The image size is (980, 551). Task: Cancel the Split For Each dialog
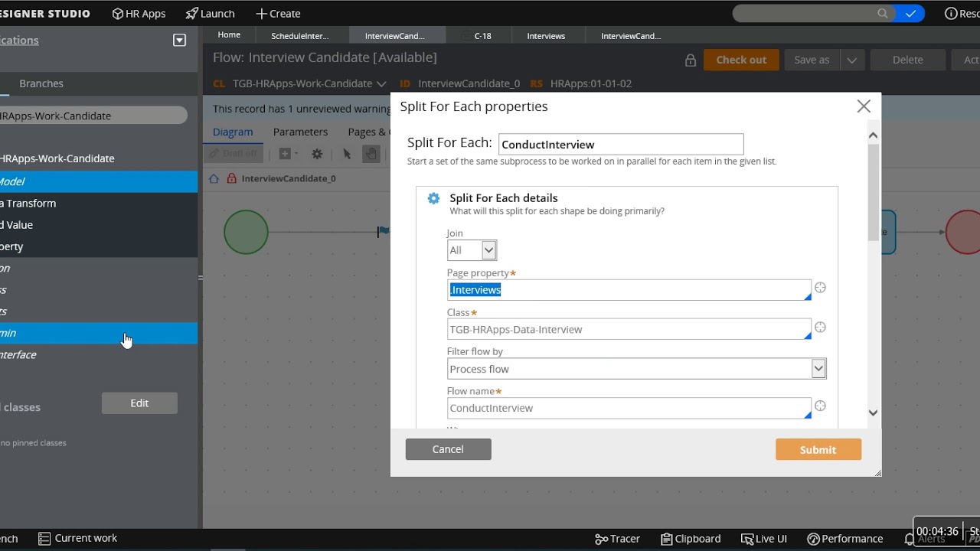click(x=448, y=449)
